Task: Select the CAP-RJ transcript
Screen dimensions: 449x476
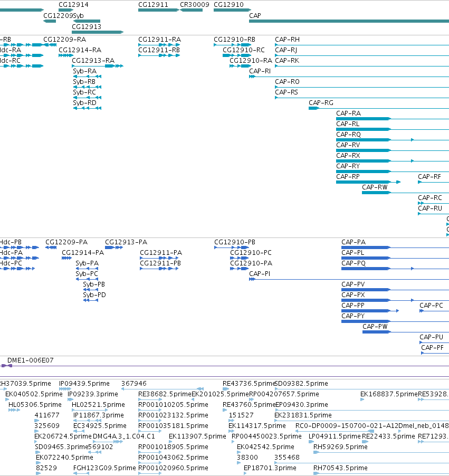Action: pyautogui.click(x=286, y=50)
